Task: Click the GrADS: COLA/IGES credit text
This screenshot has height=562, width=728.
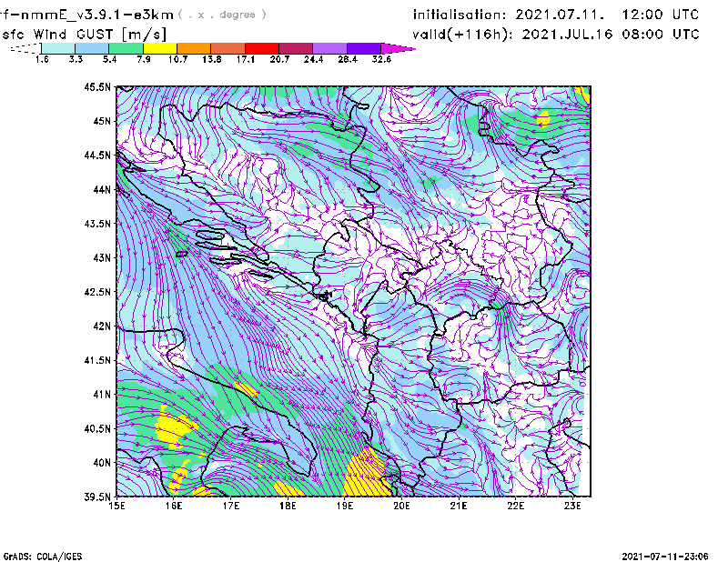Action: (41, 555)
